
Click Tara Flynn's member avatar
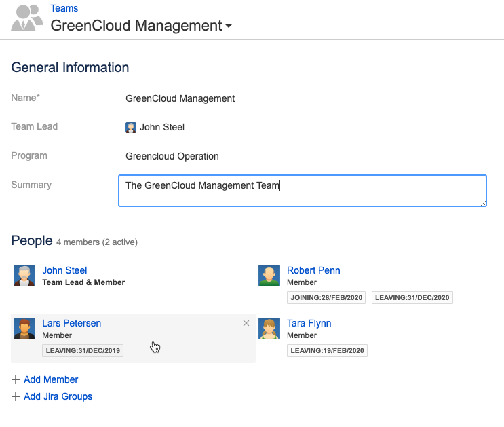pyautogui.click(x=269, y=329)
